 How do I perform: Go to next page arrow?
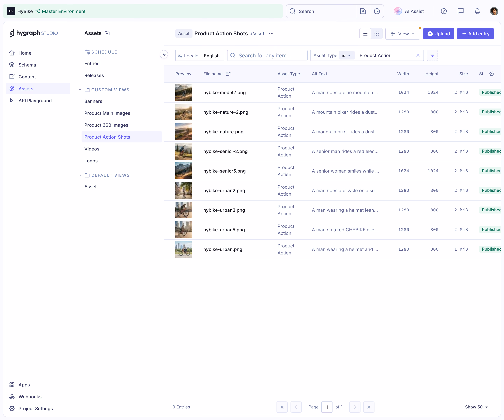tap(355, 407)
